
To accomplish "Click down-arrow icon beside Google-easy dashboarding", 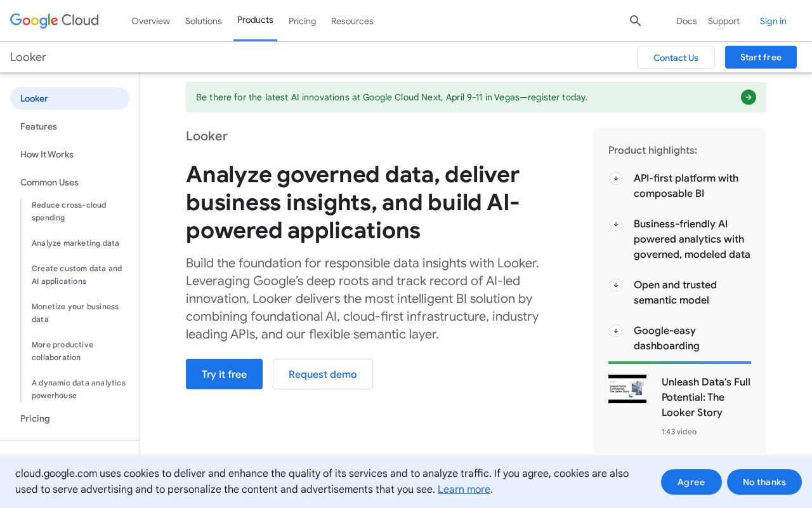I will click(x=616, y=331).
